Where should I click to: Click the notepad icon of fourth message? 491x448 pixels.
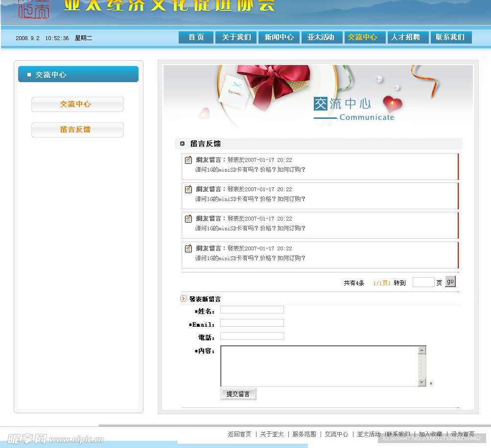tap(188, 248)
